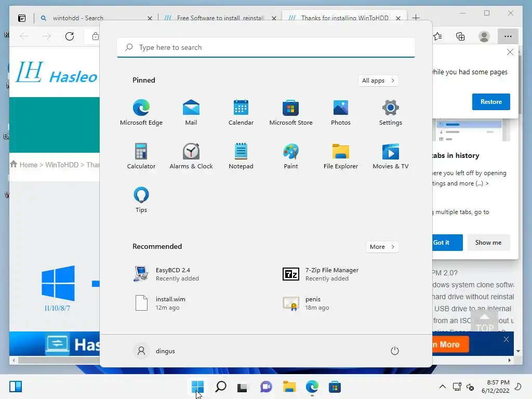Open Microsoft Store from pinned apps
The width and height of the screenshot is (532, 399).
click(291, 113)
